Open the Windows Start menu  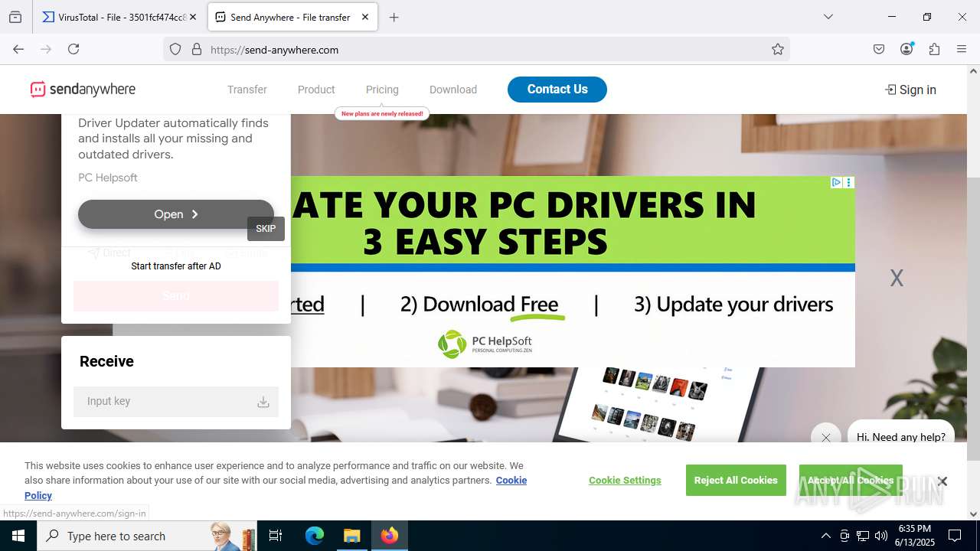point(18,536)
